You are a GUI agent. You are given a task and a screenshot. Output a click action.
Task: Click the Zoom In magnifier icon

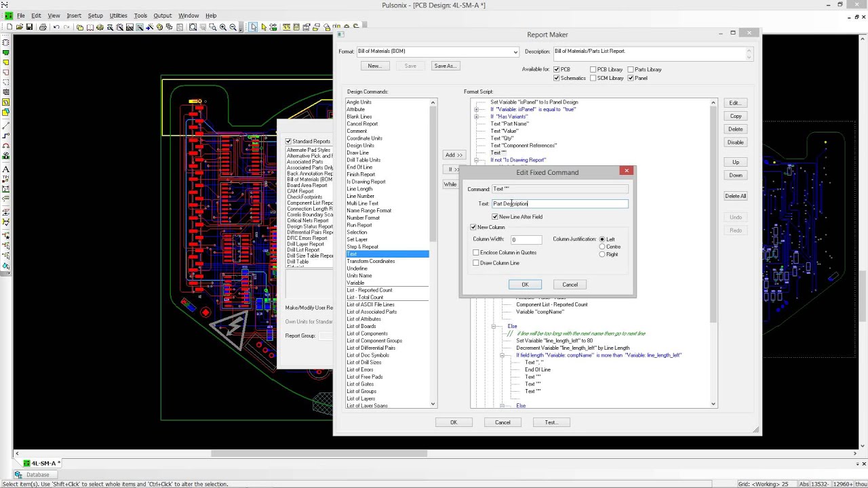click(x=223, y=27)
